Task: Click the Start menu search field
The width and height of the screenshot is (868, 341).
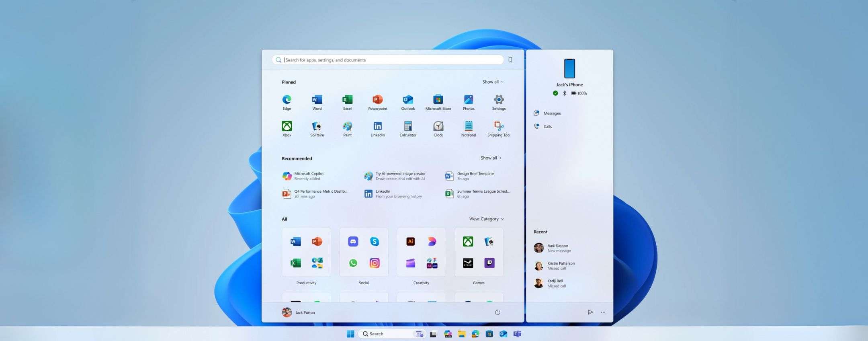Action: 388,60
